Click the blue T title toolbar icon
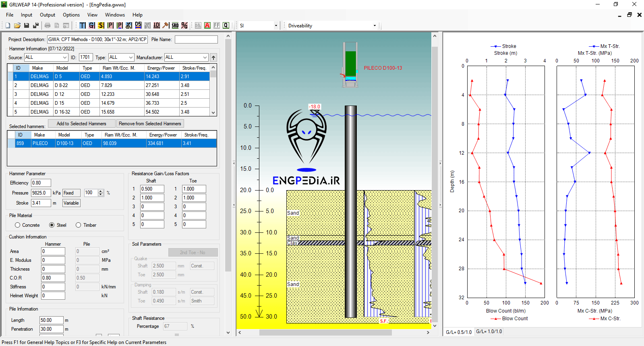Image resolution: width=644 pixels, height=346 pixels. click(83, 25)
